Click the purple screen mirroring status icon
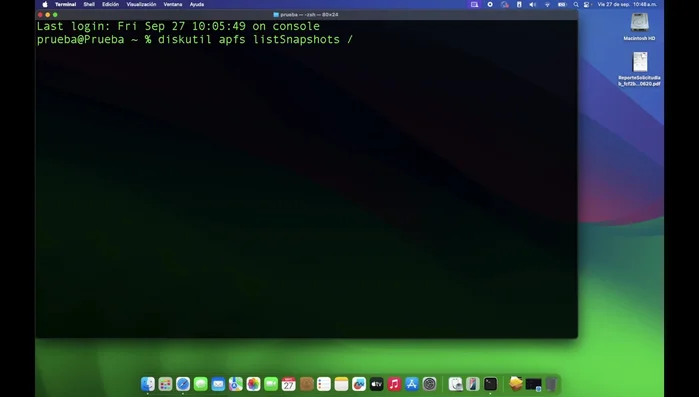This screenshot has width=699, height=397. tap(474, 4)
